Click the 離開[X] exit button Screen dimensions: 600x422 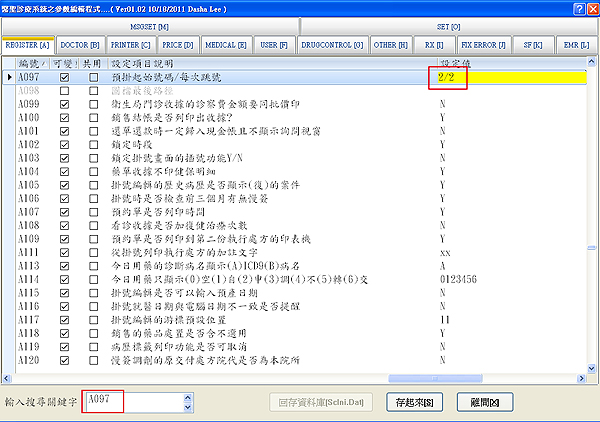coord(485,402)
